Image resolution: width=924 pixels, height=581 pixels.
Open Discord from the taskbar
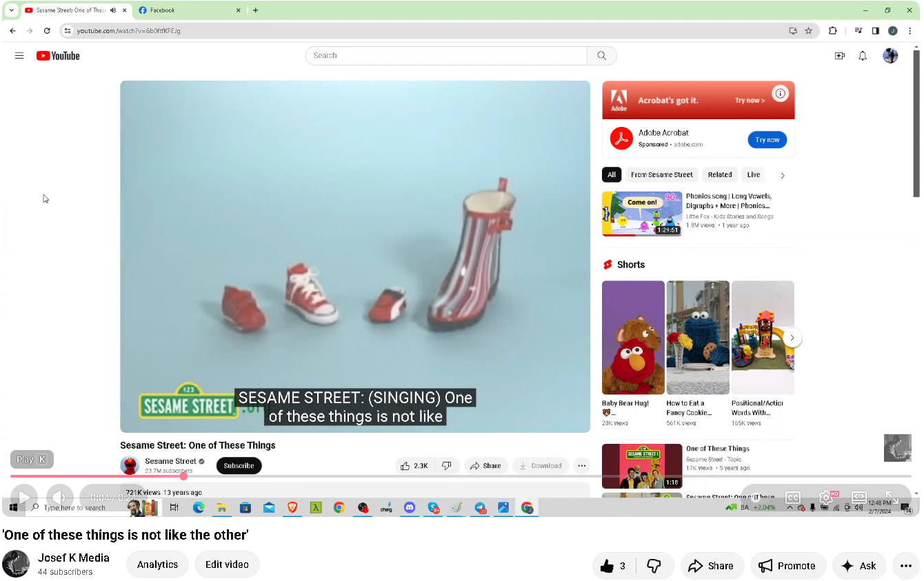[x=410, y=508]
